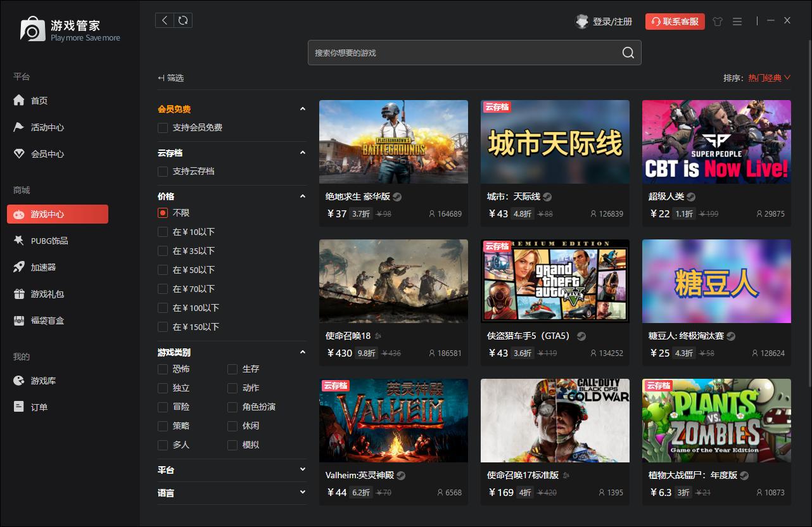812x527 pixels.
Task: Open the 热门经典 sort dropdown
Action: click(x=769, y=78)
